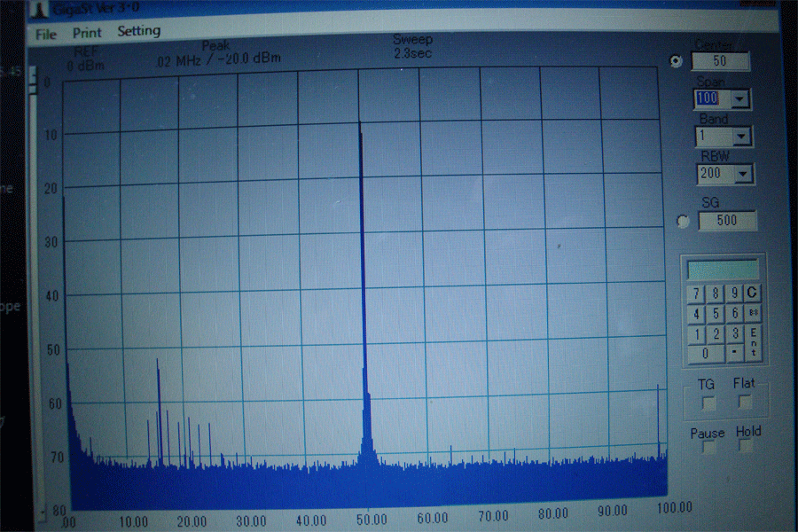This screenshot has height=532, width=798.
Task: Click the decimal point key on keypad
Action: click(x=735, y=354)
